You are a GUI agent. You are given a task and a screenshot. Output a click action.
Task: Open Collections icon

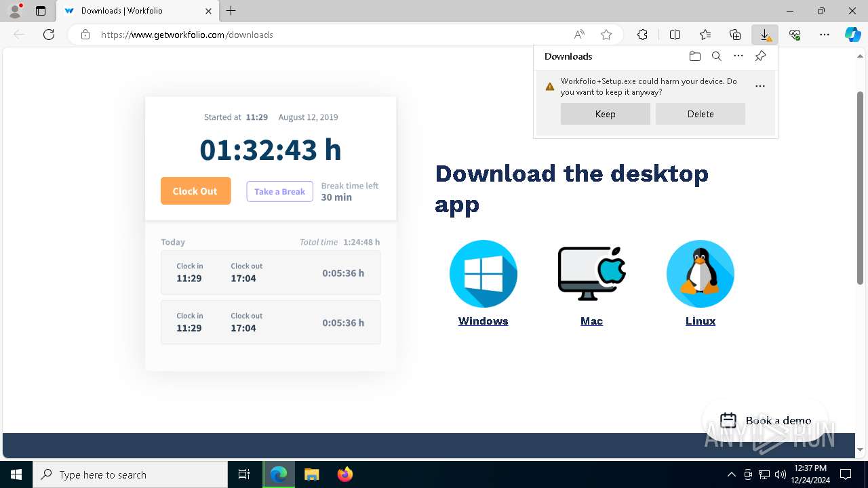(x=735, y=35)
